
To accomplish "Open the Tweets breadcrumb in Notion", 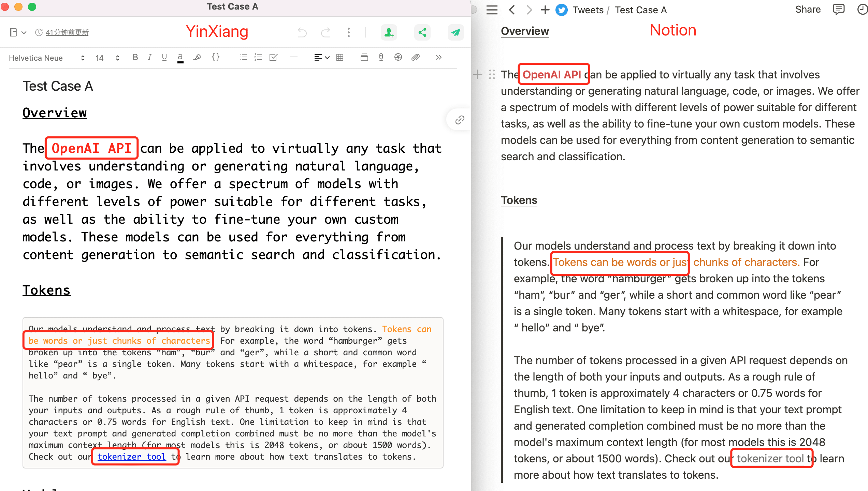I will (588, 10).
